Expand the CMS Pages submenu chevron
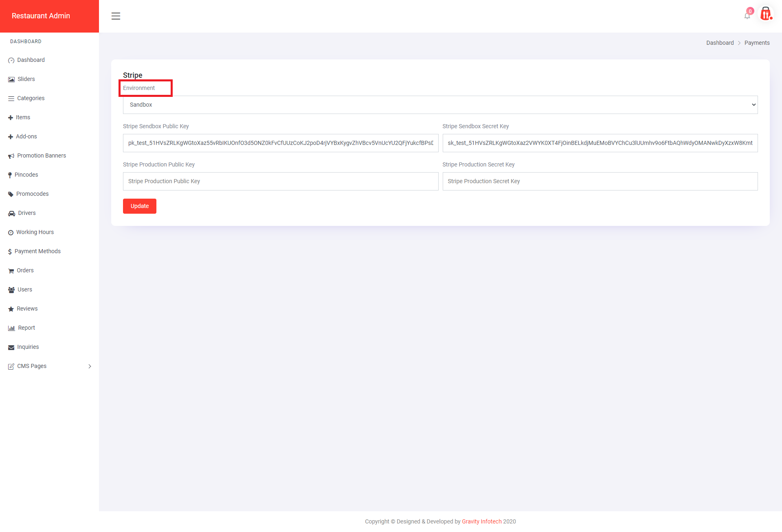Image resolution: width=782 pixels, height=532 pixels. click(90, 366)
